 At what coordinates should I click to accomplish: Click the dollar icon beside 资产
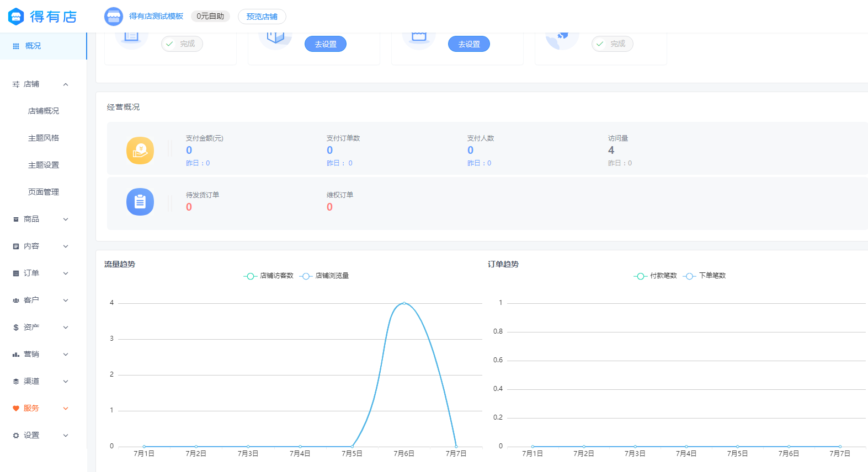(16, 328)
